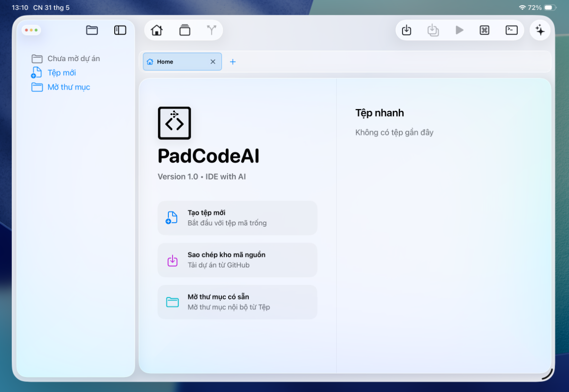569x392 pixels.
Task: Open the AI sparkle assistant button
Action: (540, 30)
